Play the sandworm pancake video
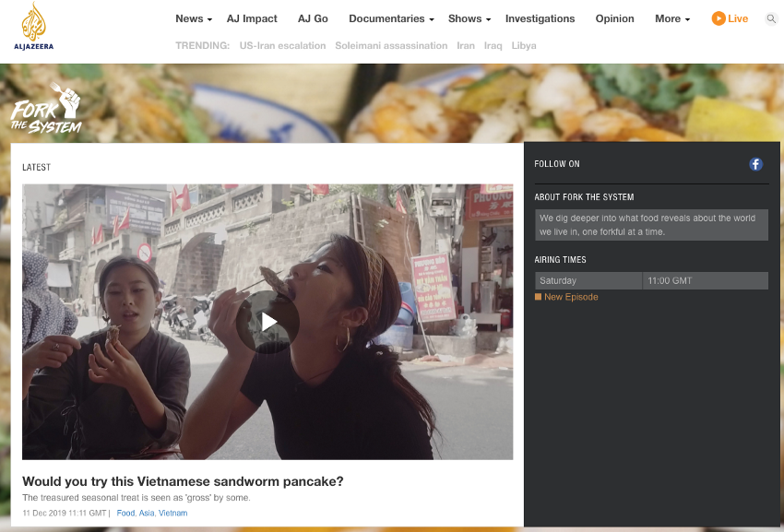Screen dimensions: 784x532 point(267,322)
